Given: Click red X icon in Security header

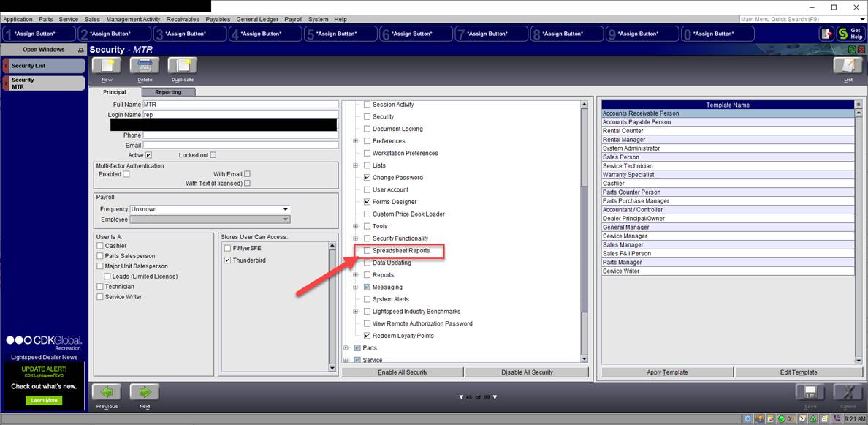Looking at the screenshot, I should [x=860, y=50].
